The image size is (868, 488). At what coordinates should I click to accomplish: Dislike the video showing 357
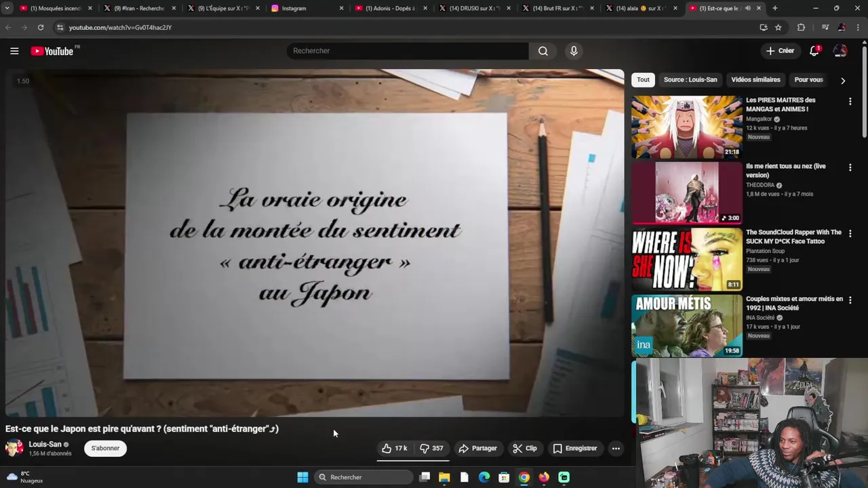tap(431, 448)
